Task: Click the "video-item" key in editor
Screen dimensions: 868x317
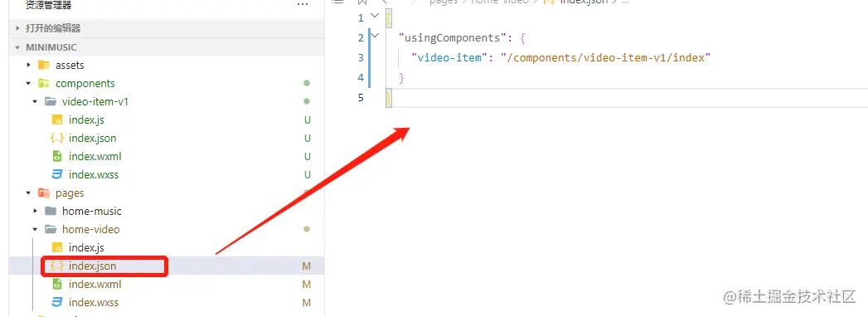Action: click(x=450, y=57)
